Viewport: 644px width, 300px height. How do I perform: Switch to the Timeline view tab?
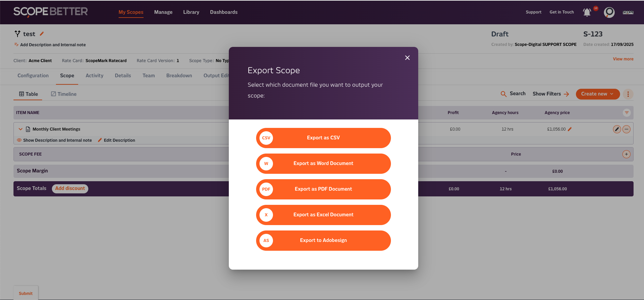64,94
